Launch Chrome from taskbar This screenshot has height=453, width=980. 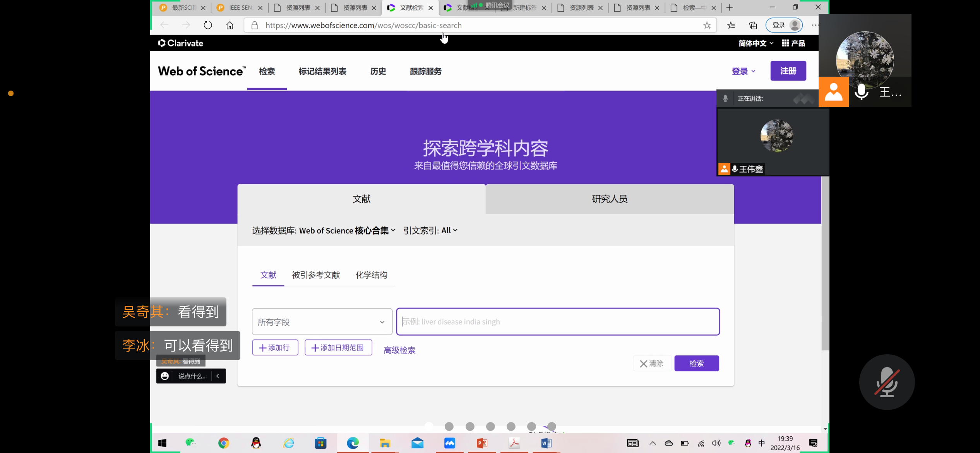pos(223,443)
